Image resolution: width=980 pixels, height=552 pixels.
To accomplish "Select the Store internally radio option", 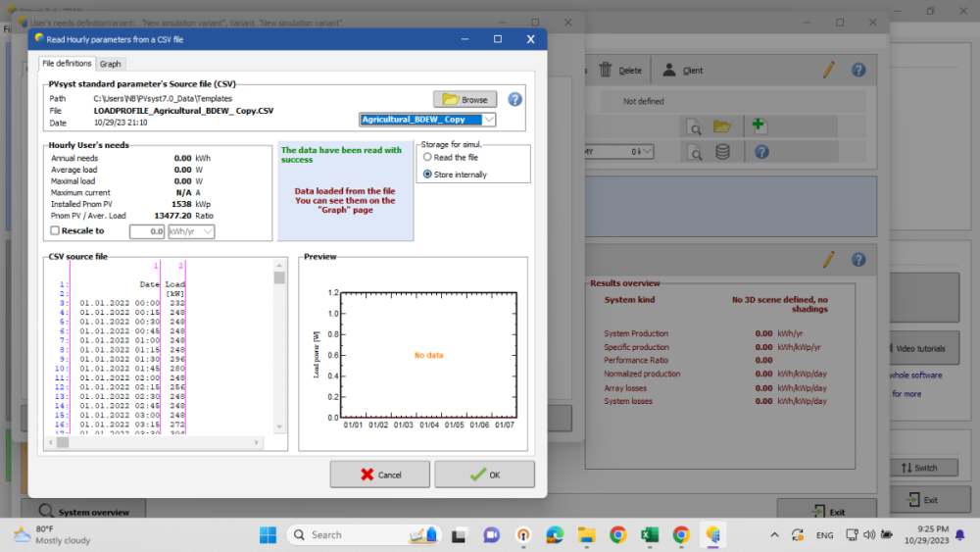I will [x=427, y=175].
